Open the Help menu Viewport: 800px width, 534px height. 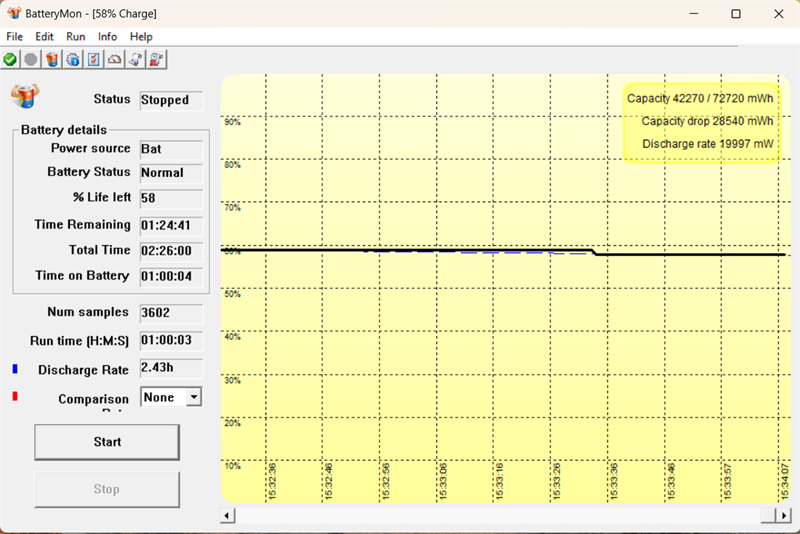(x=141, y=36)
